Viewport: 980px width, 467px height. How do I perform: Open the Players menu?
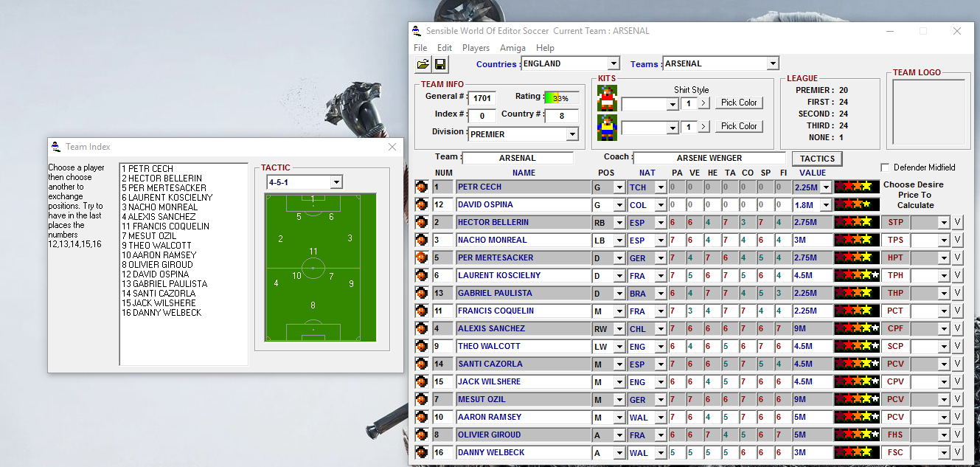coord(476,48)
